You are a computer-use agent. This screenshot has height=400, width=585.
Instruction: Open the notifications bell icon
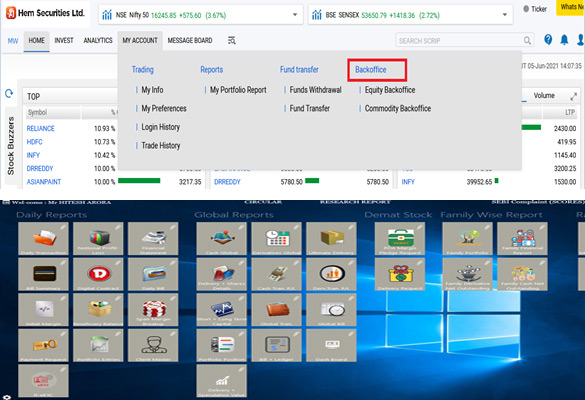(x=564, y=40)
